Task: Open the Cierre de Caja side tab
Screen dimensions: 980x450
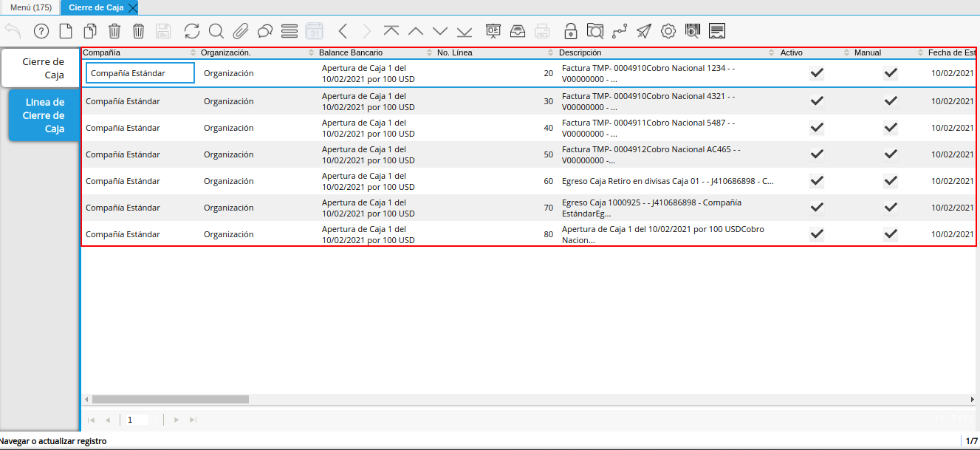Action: (x=41, y=68)
